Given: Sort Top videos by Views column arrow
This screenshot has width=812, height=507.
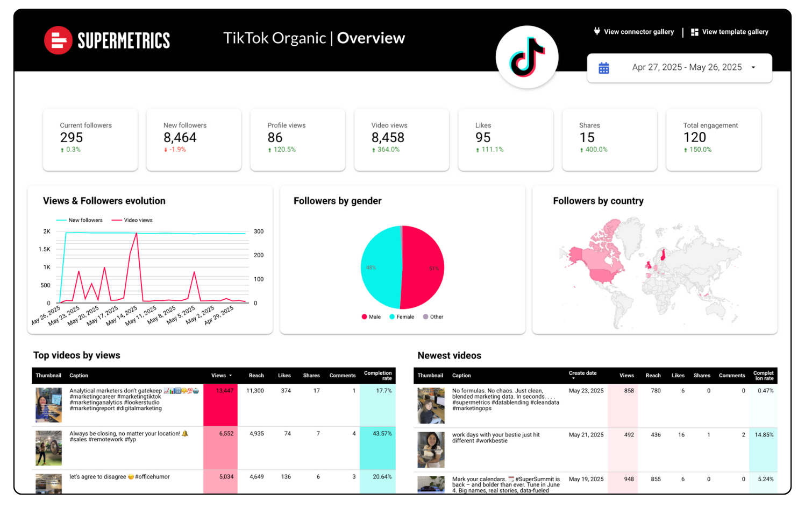Looking at the screenshot, I should (x=231, y=376).
